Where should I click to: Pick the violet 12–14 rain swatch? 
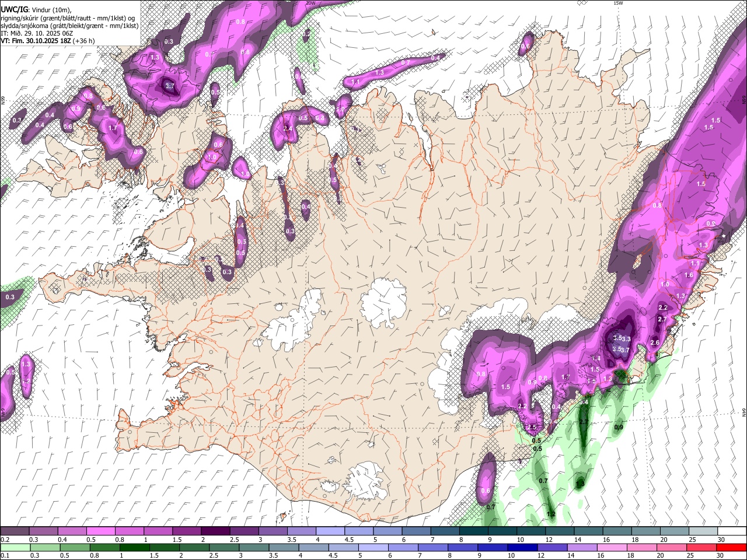click(x=552, y=547)
